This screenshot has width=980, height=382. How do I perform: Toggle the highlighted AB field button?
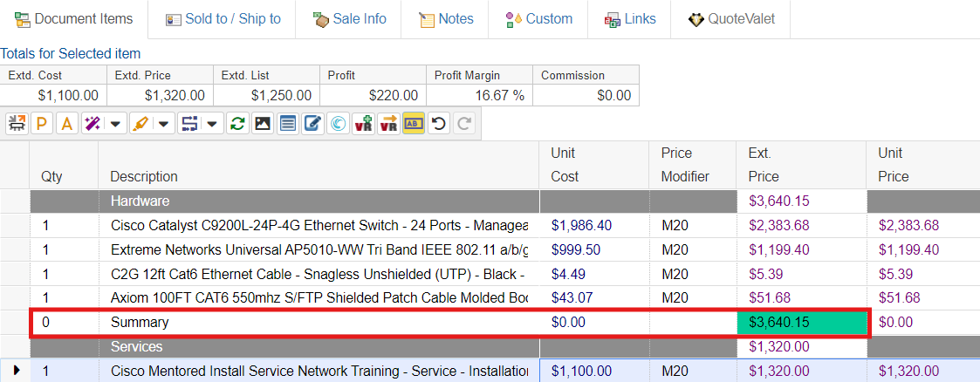[x=414, y=124]
